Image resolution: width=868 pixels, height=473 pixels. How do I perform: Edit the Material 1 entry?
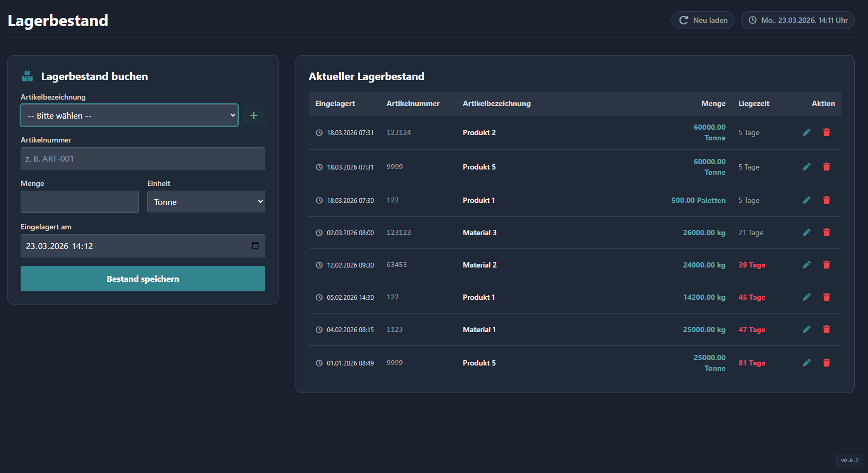click(x=806, y=329)
